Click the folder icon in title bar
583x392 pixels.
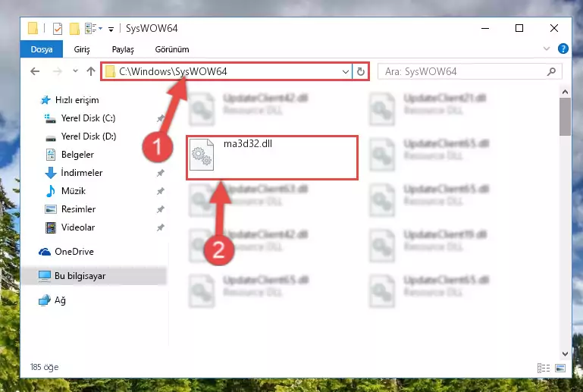coord(33,28)
